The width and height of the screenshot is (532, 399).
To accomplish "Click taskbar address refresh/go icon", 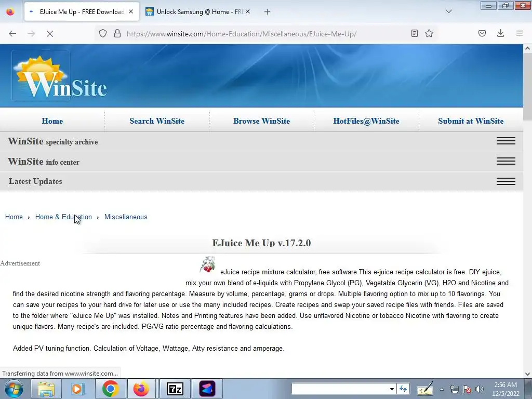I will 403,389.
